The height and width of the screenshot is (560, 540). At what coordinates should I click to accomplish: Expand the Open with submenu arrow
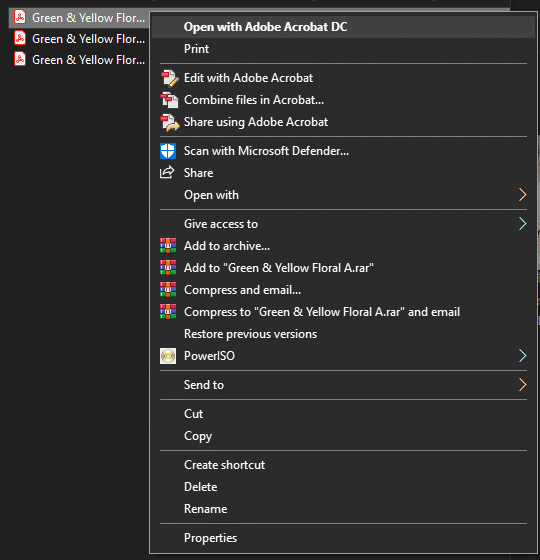click(522, 195)
